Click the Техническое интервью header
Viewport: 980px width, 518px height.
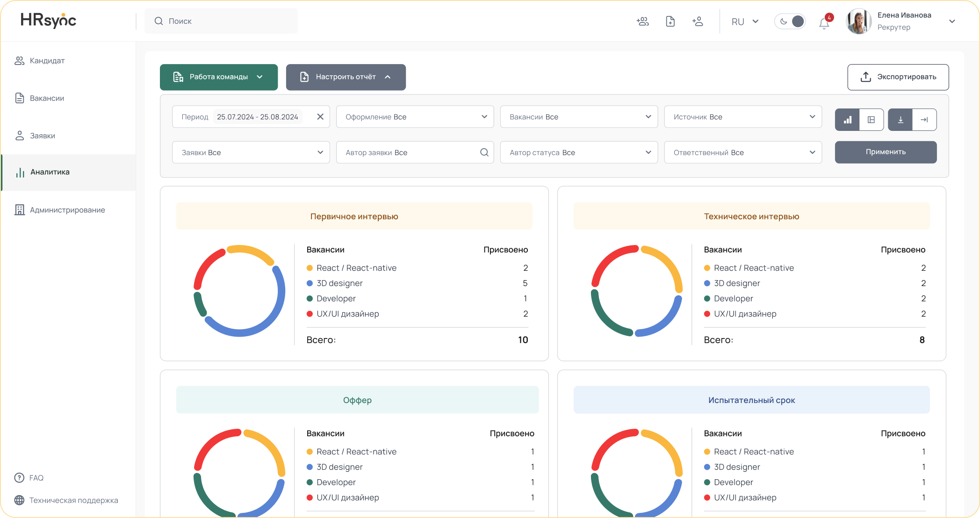(751, 216)
